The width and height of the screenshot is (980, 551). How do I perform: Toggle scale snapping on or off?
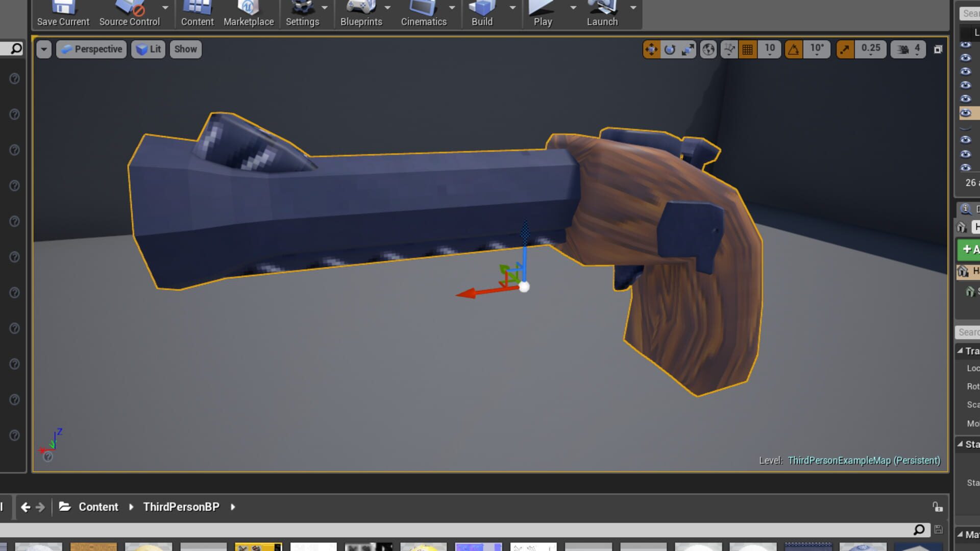845,50
